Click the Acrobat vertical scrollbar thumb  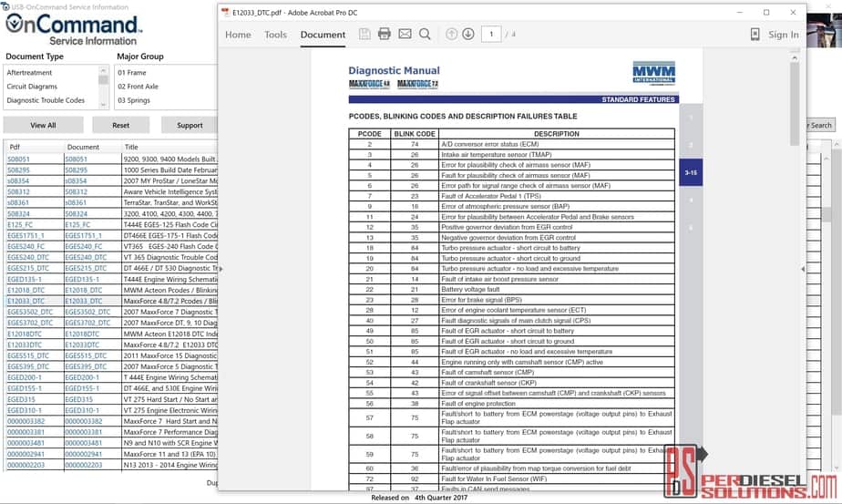pyautogui.click(x=795, y=102)
